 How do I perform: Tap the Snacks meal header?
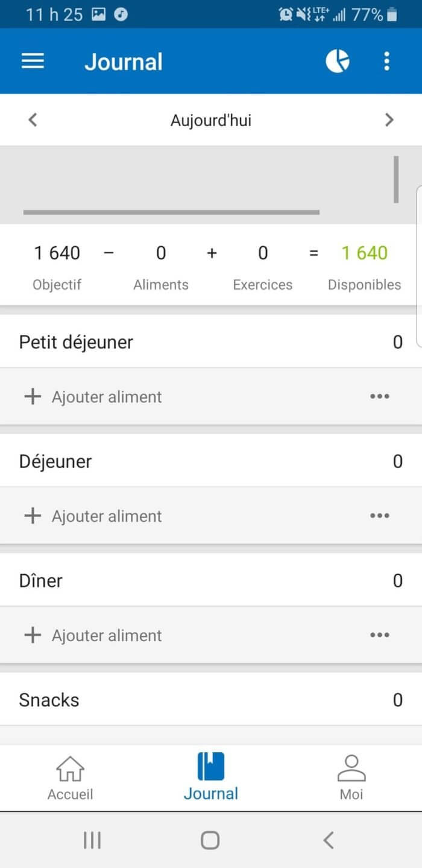coord(49,700)
